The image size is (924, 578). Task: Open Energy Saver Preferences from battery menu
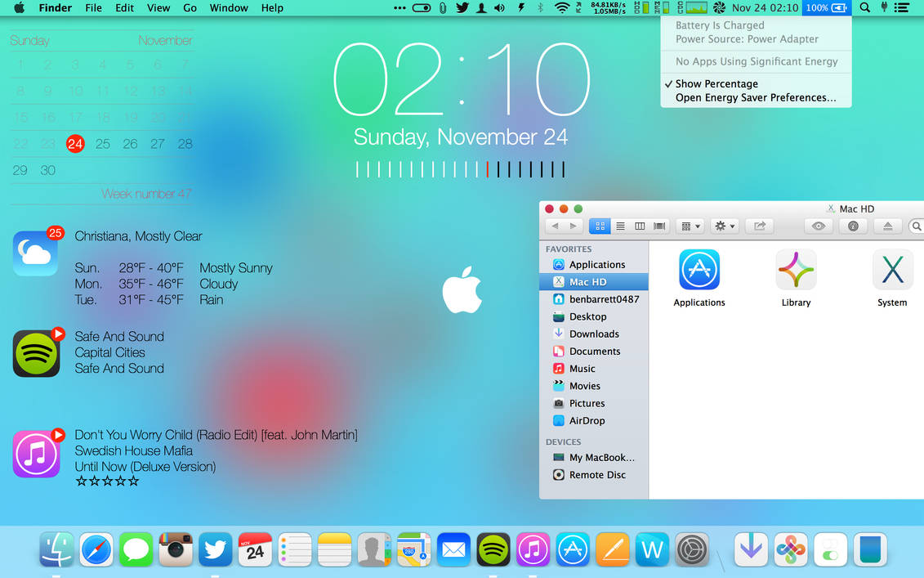(x=756, y=98)
